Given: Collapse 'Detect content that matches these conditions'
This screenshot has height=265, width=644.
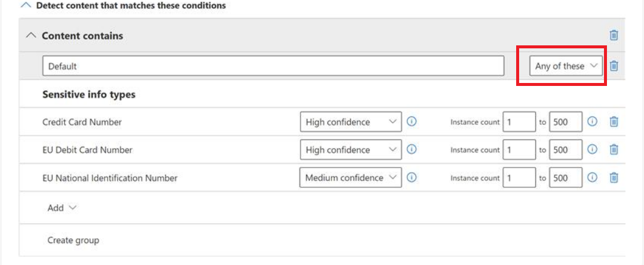Looking at the screenshot, I should tap(25, 5).
